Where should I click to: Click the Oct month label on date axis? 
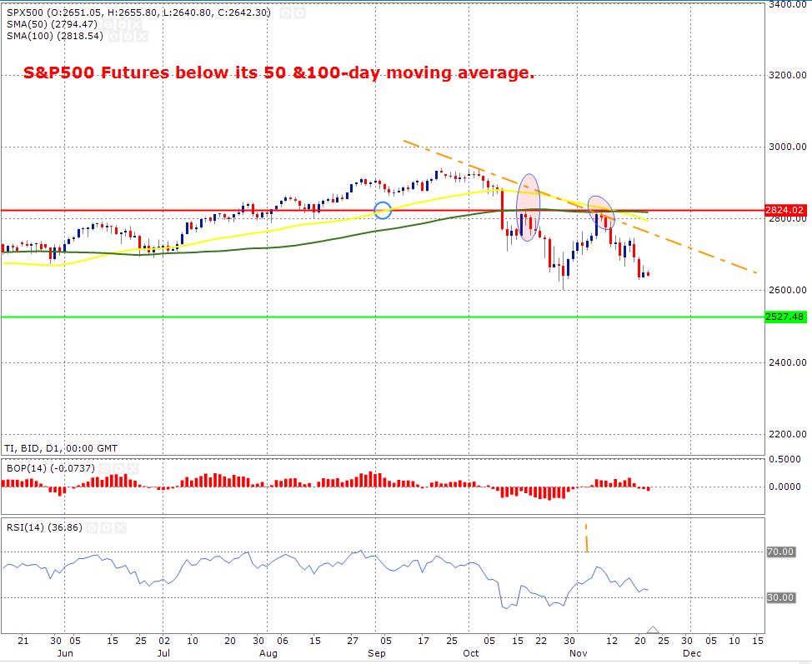coord(471,653)
